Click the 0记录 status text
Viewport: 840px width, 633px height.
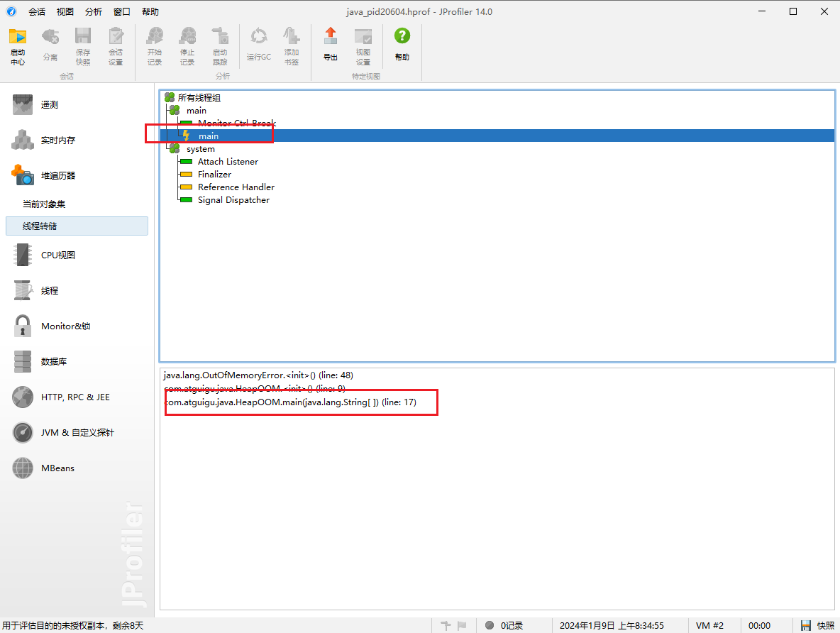pyautogui.click(x=512, y=625)
